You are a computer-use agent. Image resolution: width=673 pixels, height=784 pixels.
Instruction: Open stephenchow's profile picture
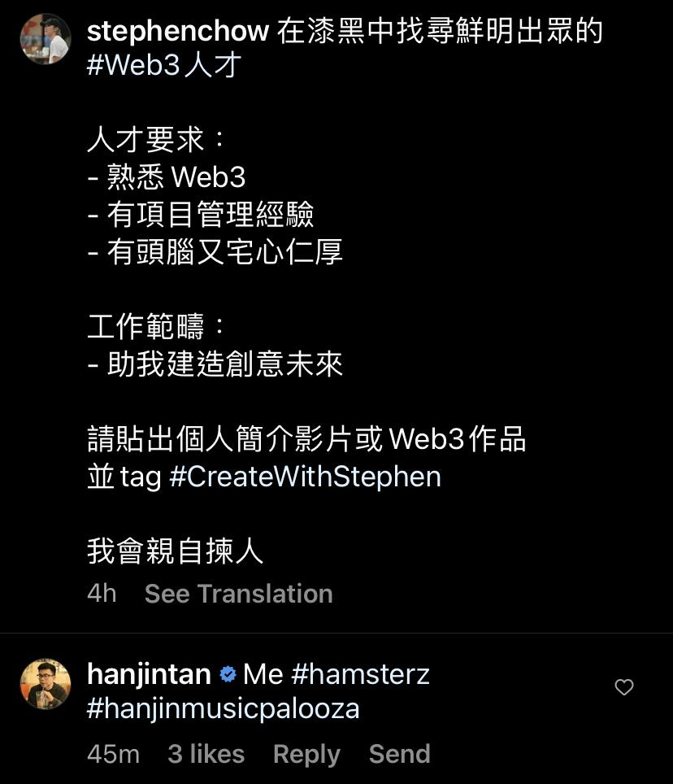(x=46, y=39)
